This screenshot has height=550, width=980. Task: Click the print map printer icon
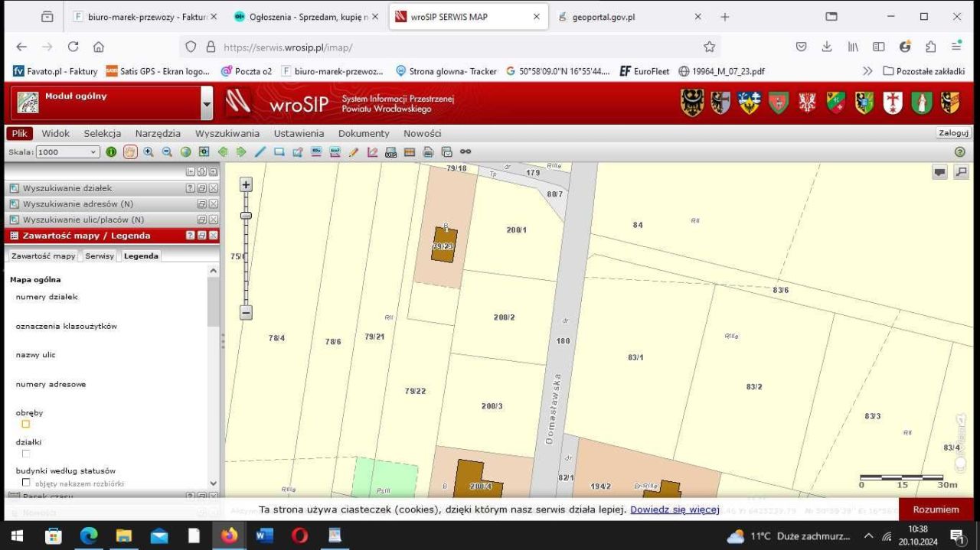428,152
